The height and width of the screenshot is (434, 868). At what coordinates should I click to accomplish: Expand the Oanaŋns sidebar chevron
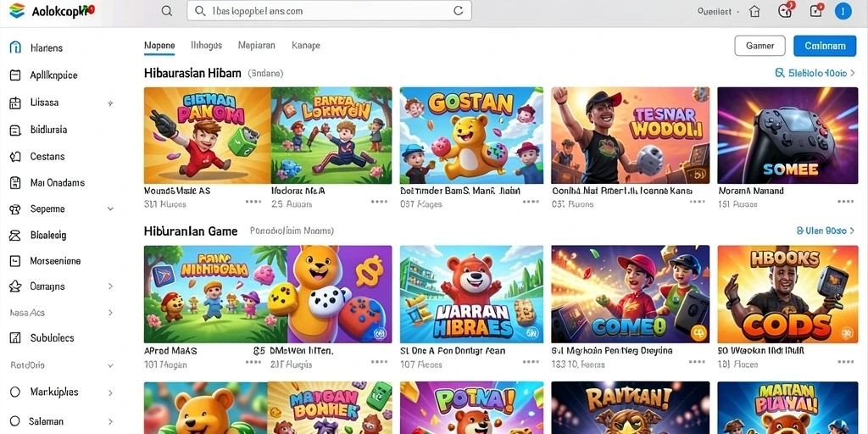[x=110, y=287]
